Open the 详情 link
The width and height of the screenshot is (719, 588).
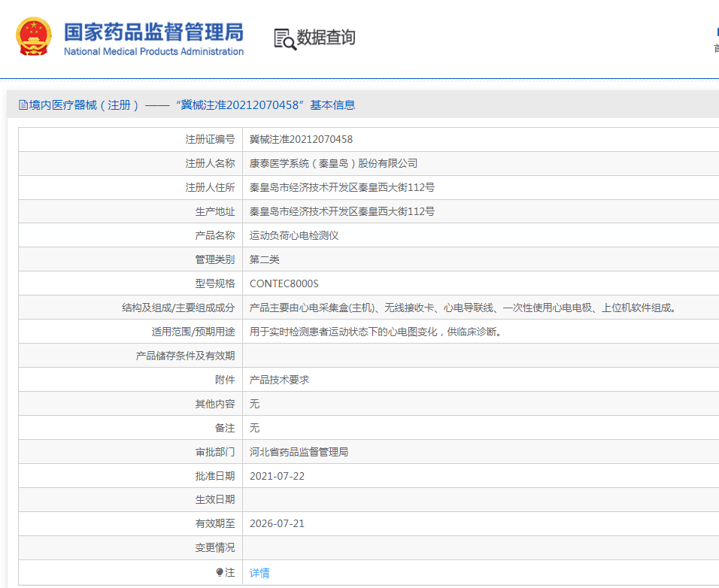click(259, 572)
